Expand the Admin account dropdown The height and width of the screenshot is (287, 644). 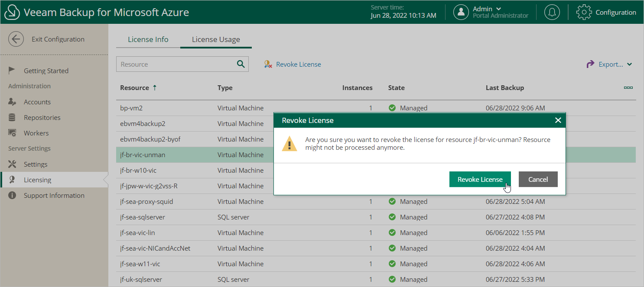click(x=498, y=9)
